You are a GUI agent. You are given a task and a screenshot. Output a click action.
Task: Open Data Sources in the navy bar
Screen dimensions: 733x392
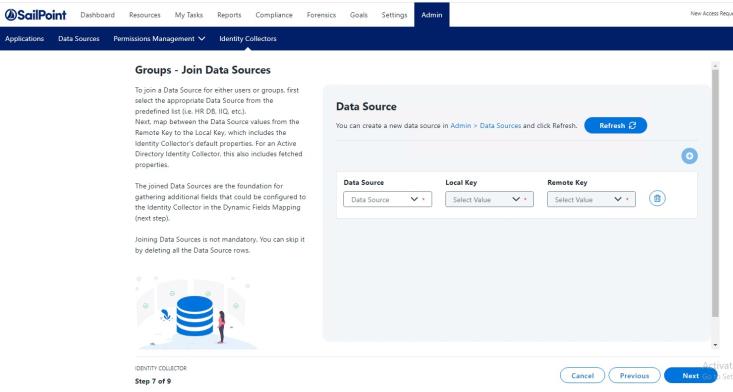79,39
